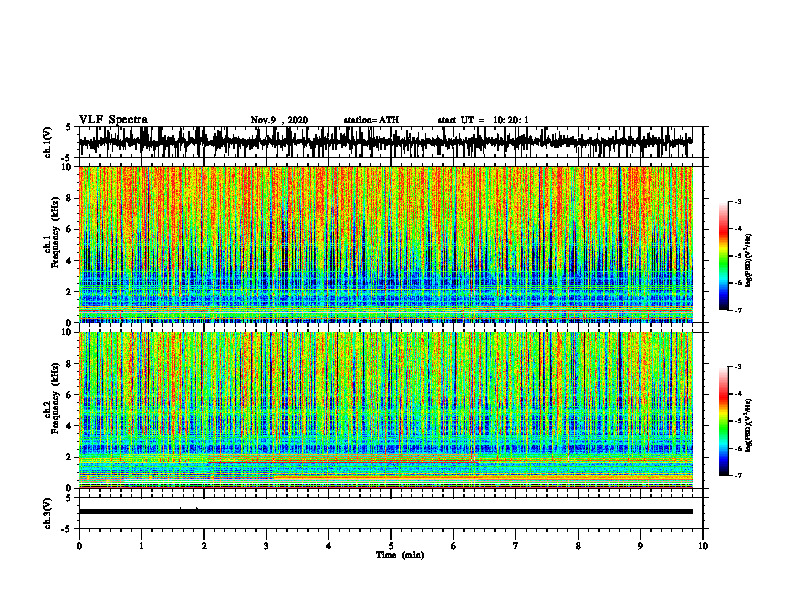The height and width of the screenshot is (612, 792).
Task: Click the '-3' label on ch.2 color scale
Action: pos(738,366)
